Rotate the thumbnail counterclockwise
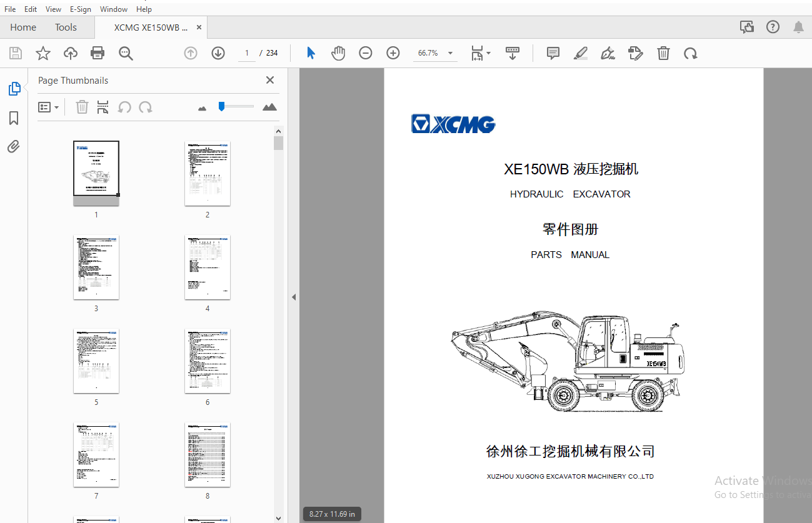The image size is (812, 523). pyautogui.click(x=124, y=107)
